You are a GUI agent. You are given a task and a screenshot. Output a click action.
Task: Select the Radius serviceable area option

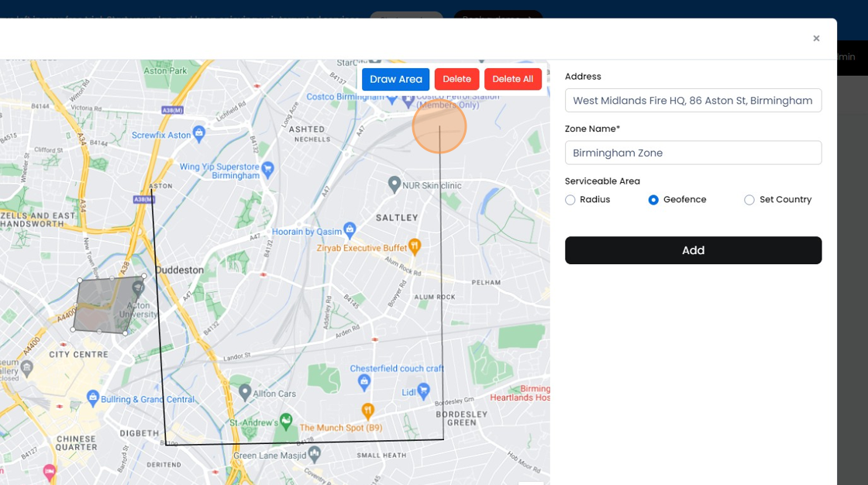[570, 199]
